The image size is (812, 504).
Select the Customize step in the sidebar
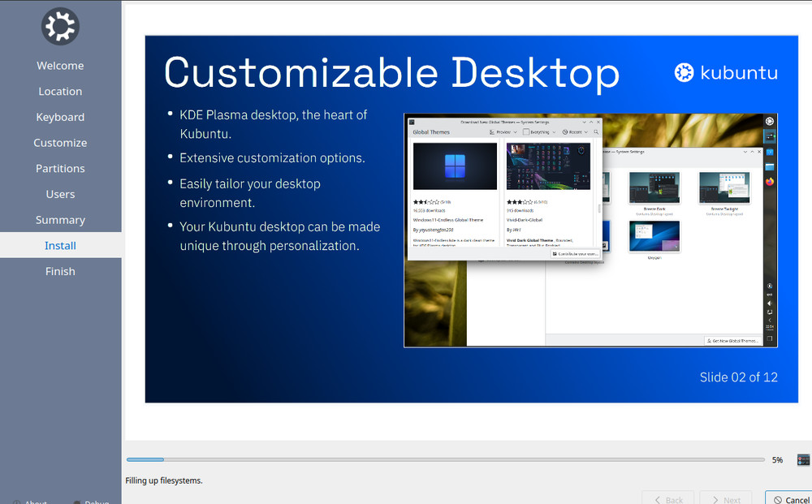click(60, 143)
